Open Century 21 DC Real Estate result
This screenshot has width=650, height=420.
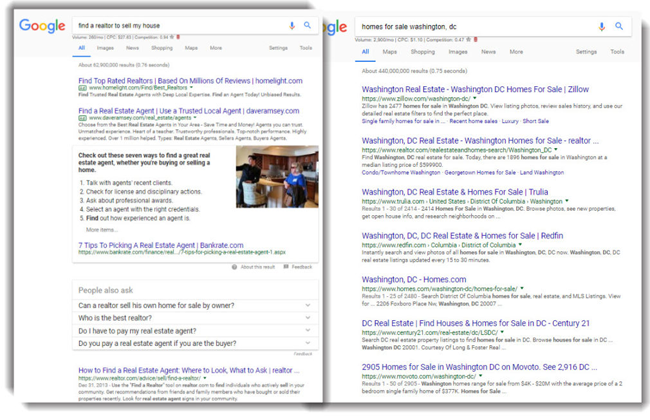pos(475,323)
